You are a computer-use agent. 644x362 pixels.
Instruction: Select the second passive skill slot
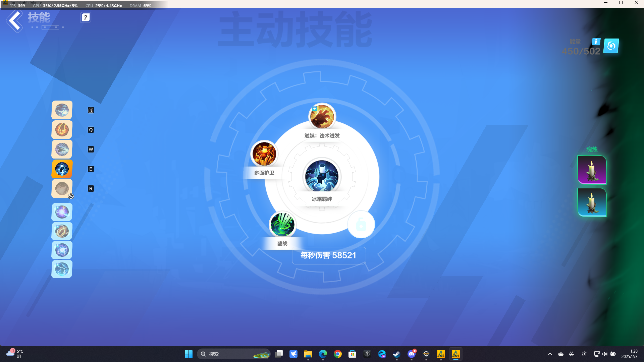pyautogui.click(x=62, y=231)
